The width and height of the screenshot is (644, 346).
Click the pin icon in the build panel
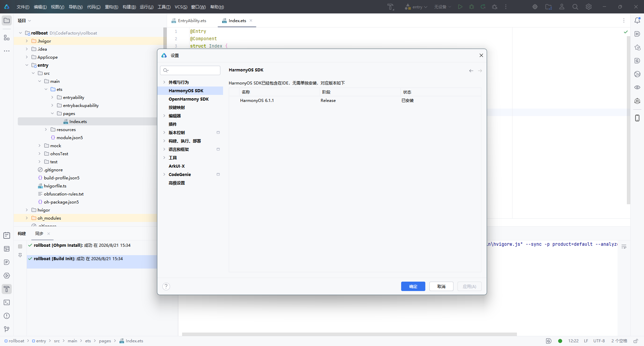click(x=20, y=255)
